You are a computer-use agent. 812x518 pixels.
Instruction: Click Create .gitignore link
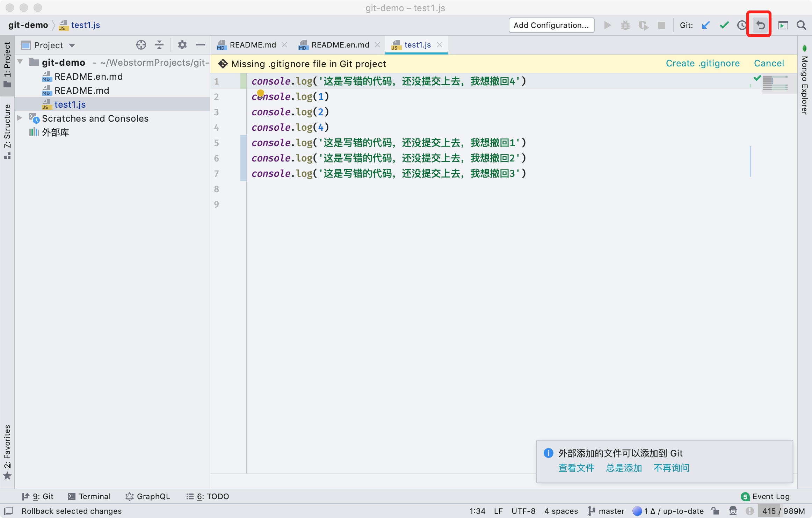pyautogui.click(x=703, y=63)
